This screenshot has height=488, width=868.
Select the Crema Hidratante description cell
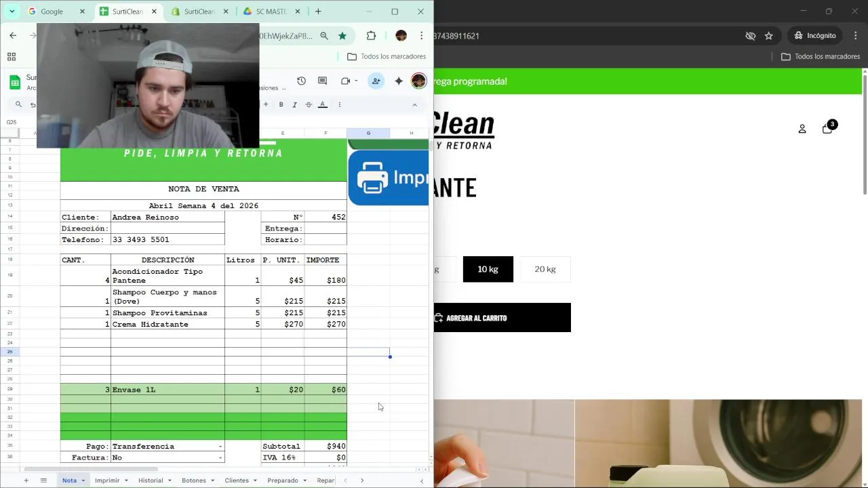click(167, 325)
